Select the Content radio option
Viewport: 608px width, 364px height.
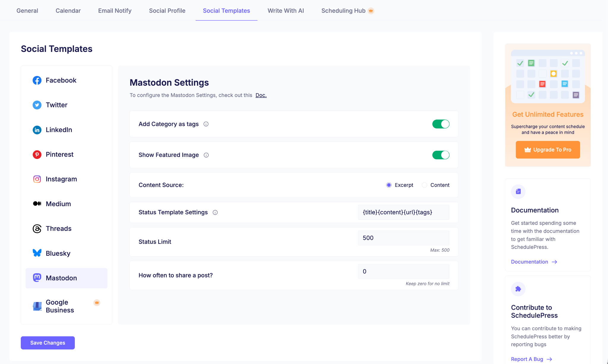425,185
